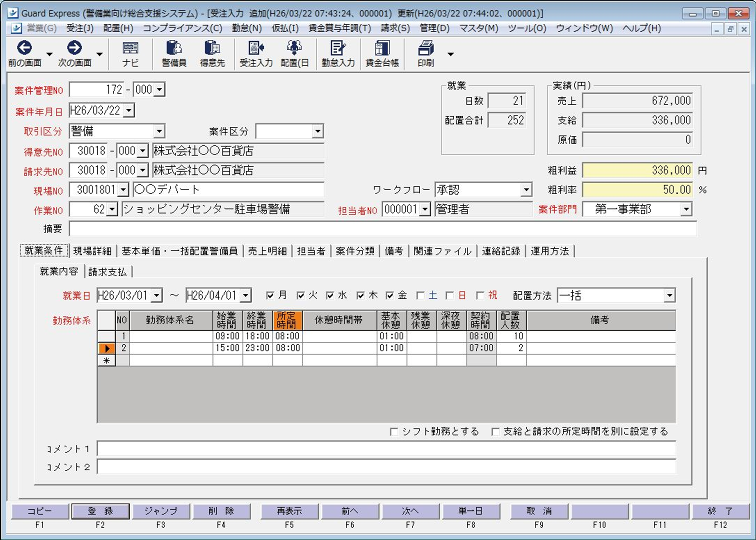756x540 pixels.
Task: Click the 印刷 print icon
Action: click(426, 48)
